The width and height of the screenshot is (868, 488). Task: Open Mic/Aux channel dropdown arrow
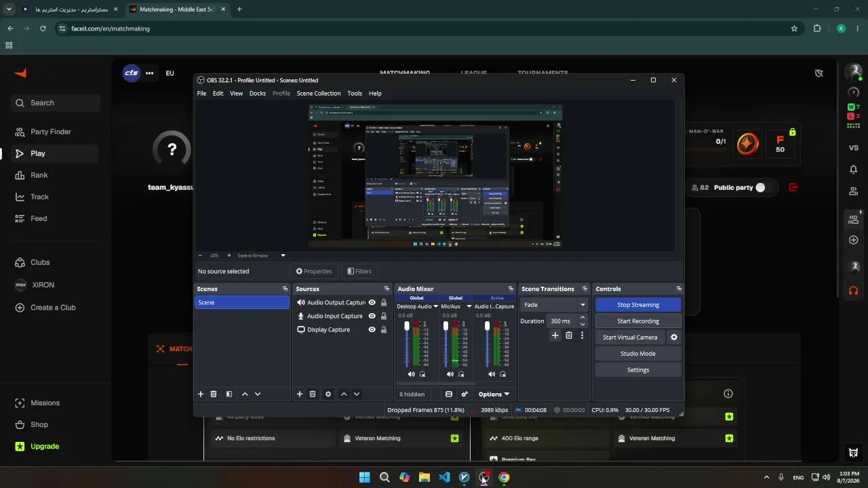(468, 306)
